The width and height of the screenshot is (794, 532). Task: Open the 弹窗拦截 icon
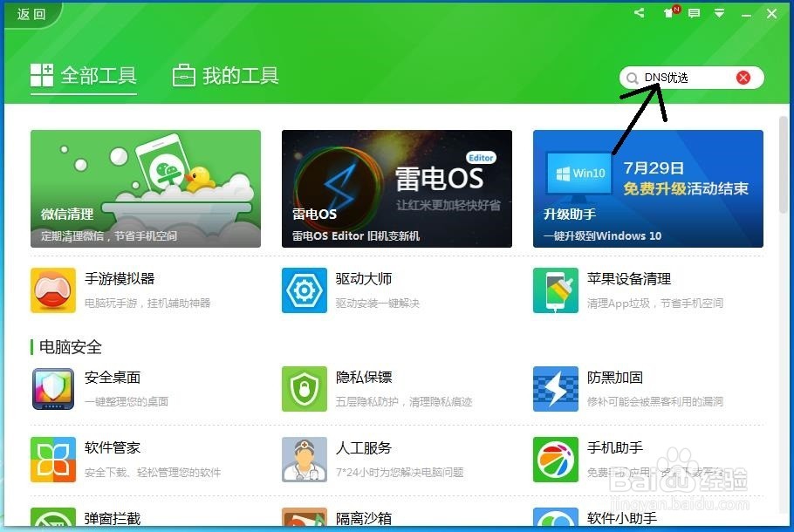pyautogui.click(x=53, y=517)
